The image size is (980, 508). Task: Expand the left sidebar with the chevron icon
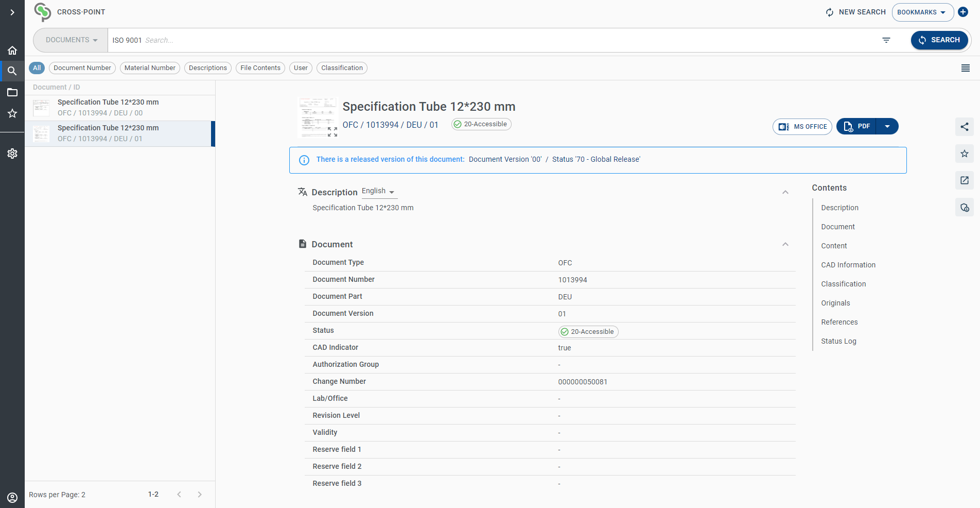pos(12,12)
